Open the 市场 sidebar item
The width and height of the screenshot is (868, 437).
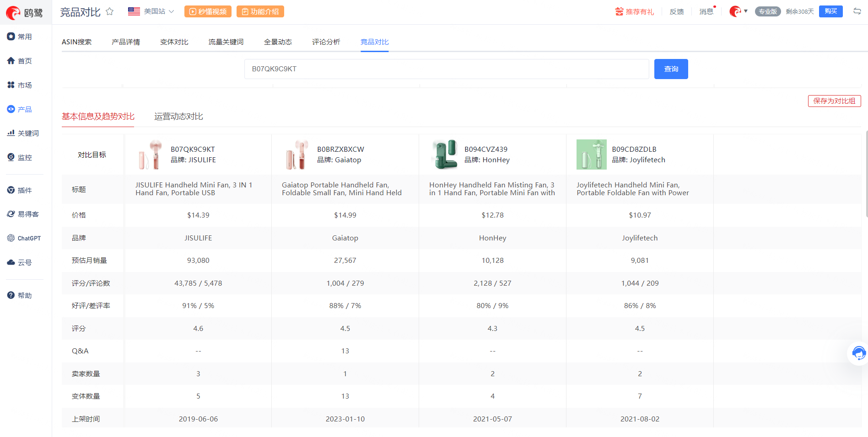pyautogui.click(x=20, y=85)
